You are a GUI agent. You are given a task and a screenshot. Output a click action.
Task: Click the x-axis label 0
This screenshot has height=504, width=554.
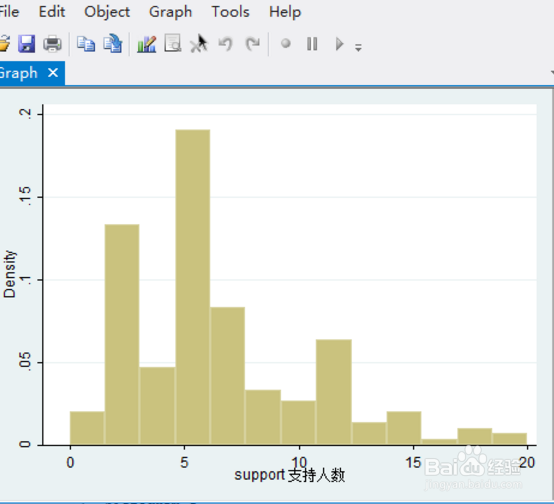pos(70,463)
